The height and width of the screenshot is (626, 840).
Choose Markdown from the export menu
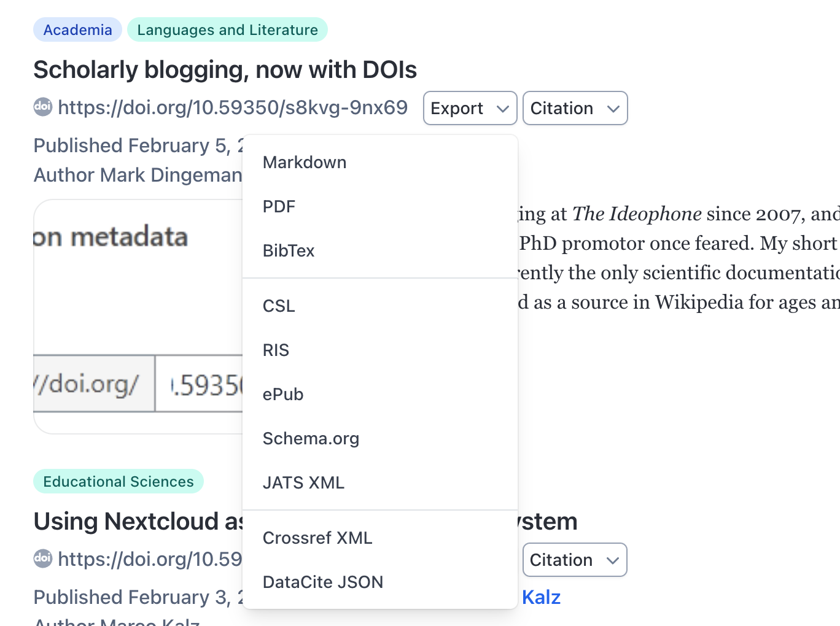click(305, 163)
